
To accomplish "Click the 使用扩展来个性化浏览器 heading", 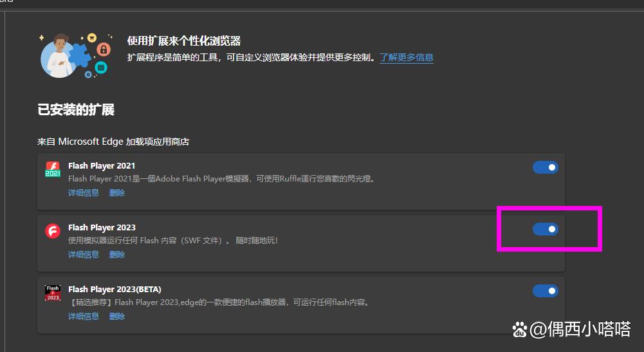I will (184, 41).
